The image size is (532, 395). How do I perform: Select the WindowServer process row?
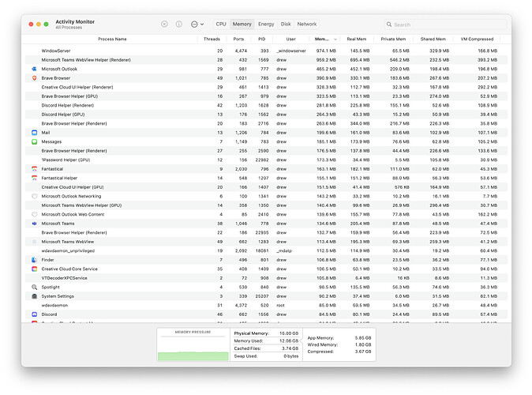pyautogui.click(x=266, y=51)
